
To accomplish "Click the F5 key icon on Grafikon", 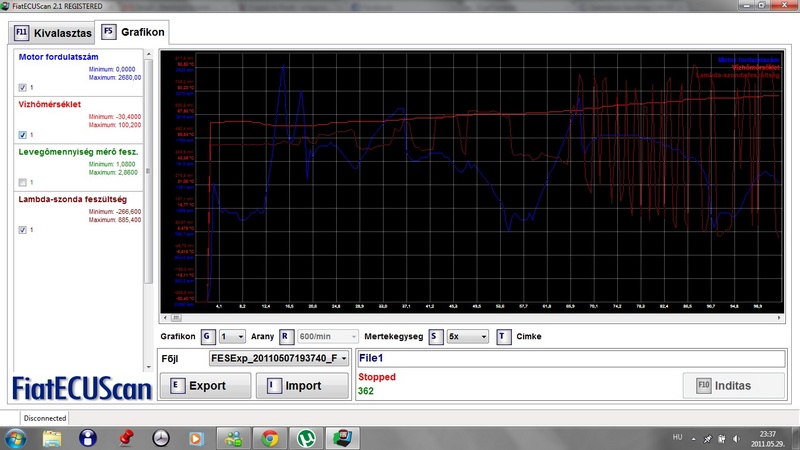I will click(108, 32).
